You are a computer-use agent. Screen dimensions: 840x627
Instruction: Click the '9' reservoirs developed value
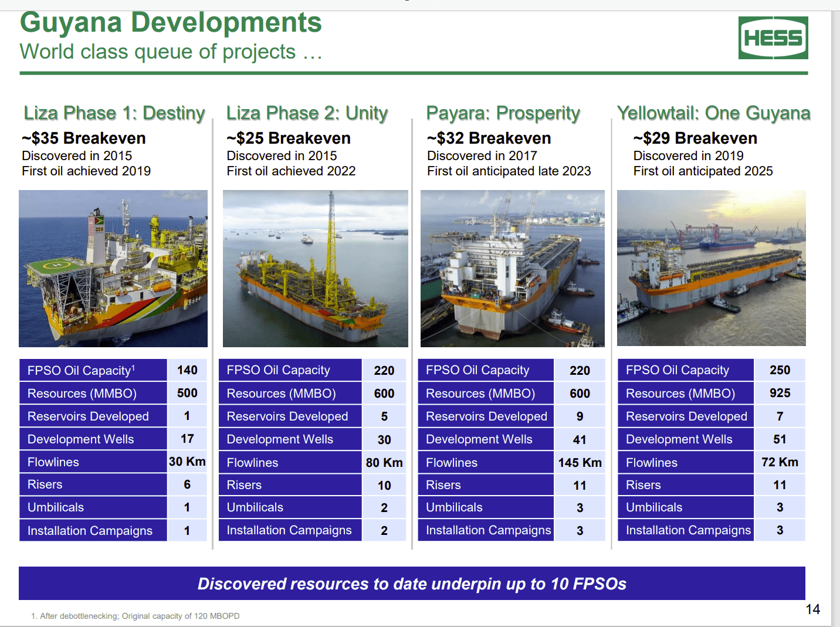click(x=580, y=416)
